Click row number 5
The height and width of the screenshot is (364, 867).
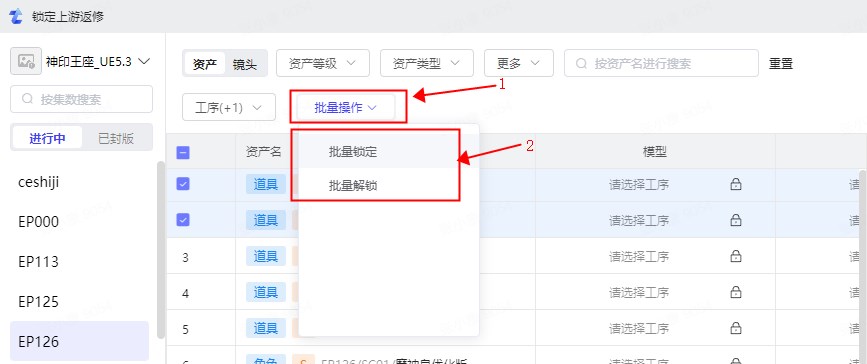[x=185, y=329]
